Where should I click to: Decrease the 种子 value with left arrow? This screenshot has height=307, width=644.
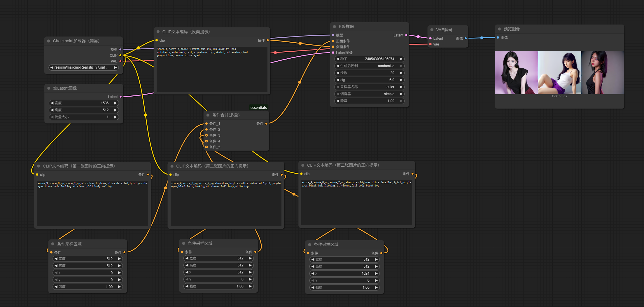coord(338,59)
